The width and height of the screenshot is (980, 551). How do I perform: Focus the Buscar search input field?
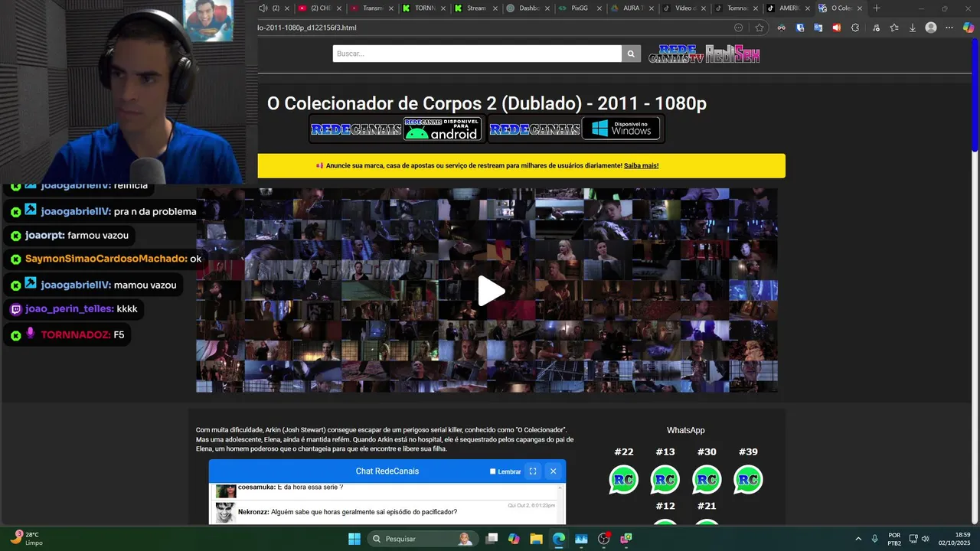tap(477, 54)
